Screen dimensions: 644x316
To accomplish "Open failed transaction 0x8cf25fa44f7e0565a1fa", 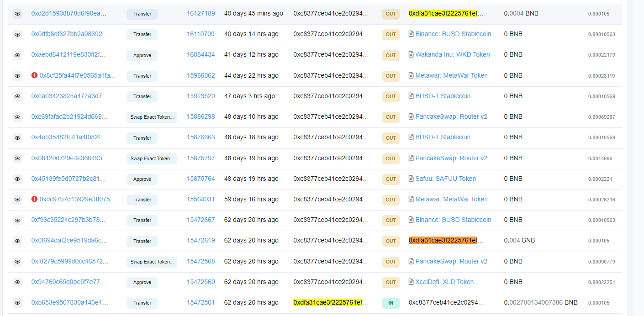I will (x=78, y=75).
